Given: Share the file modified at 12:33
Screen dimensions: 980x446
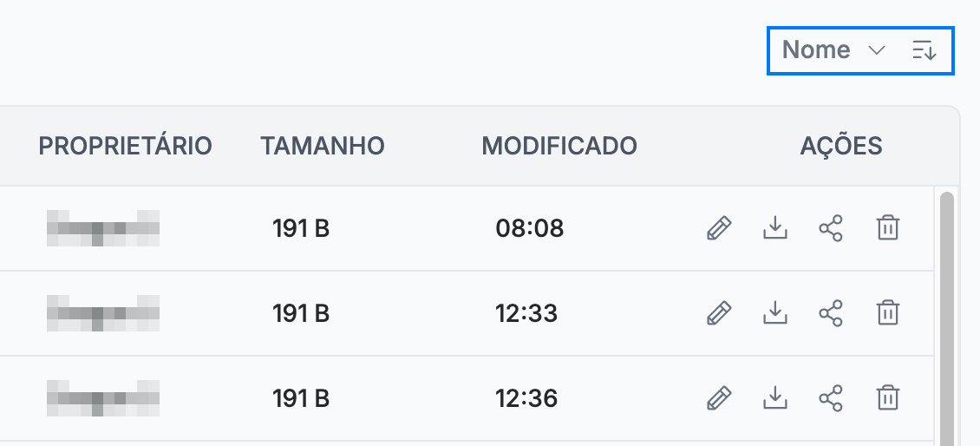Looking at the screenshot, I should pos(831,312).
